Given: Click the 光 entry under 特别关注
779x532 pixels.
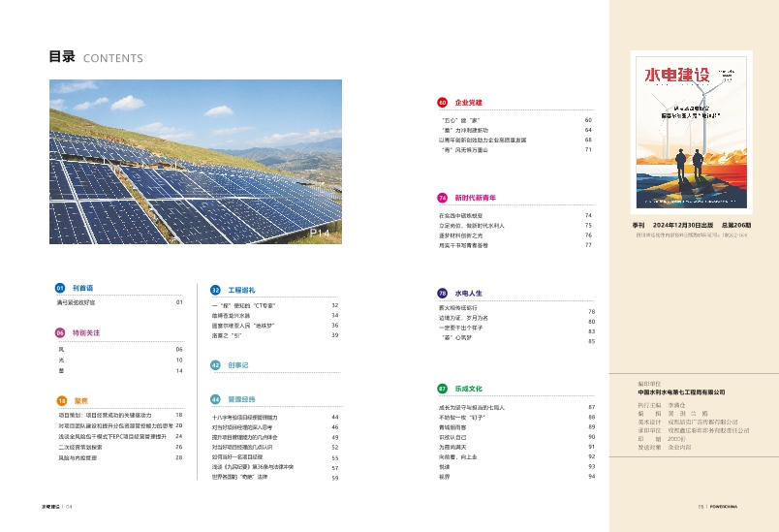Looking at the screenshot, I should pyautogui.click(x=61, y=360).
